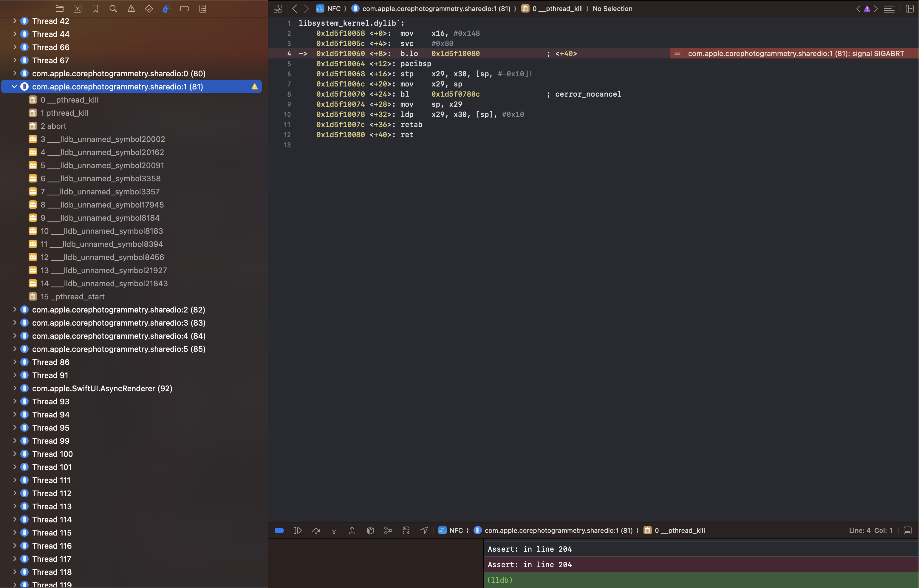Viewport: 919px width, 588px height.
Task: Toggle the breakpoints activation button
Action: 279,530
